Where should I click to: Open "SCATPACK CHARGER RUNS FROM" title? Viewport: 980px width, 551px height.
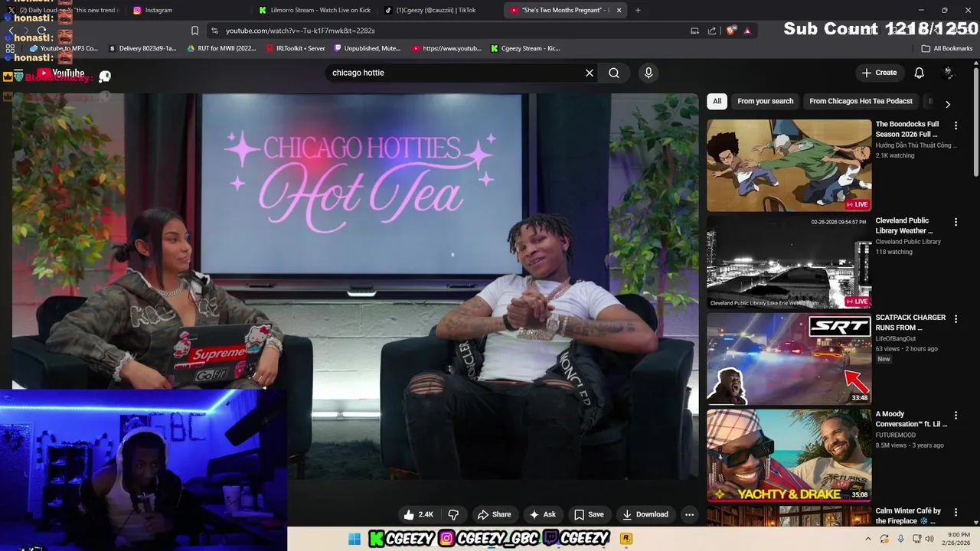point(910,322)
